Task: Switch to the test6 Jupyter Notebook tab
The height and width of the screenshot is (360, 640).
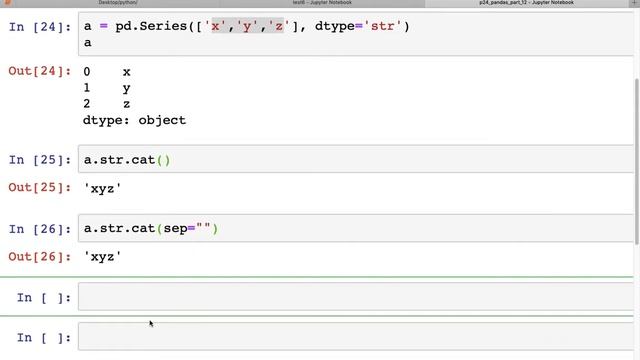Action: [x=322, y=3]
